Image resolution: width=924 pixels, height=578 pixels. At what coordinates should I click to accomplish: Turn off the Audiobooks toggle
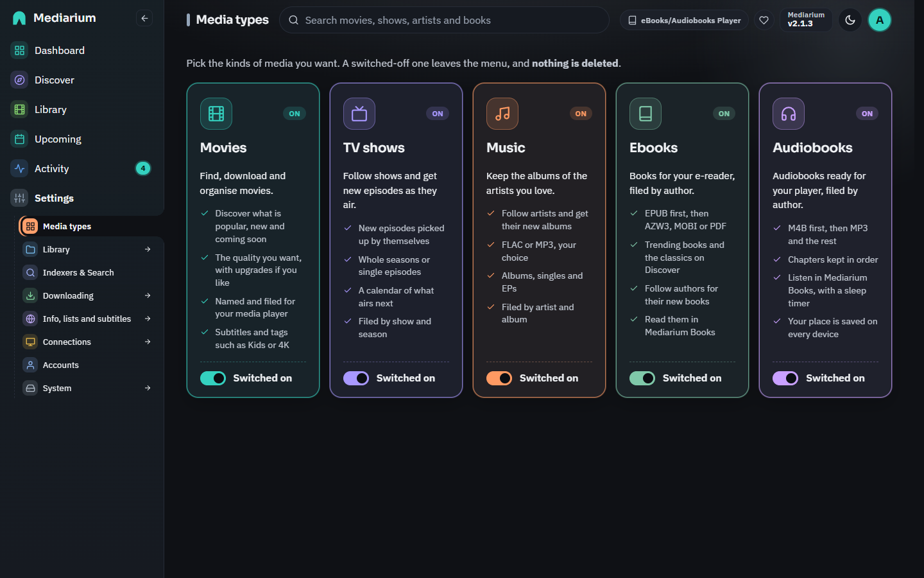point(785,378)
